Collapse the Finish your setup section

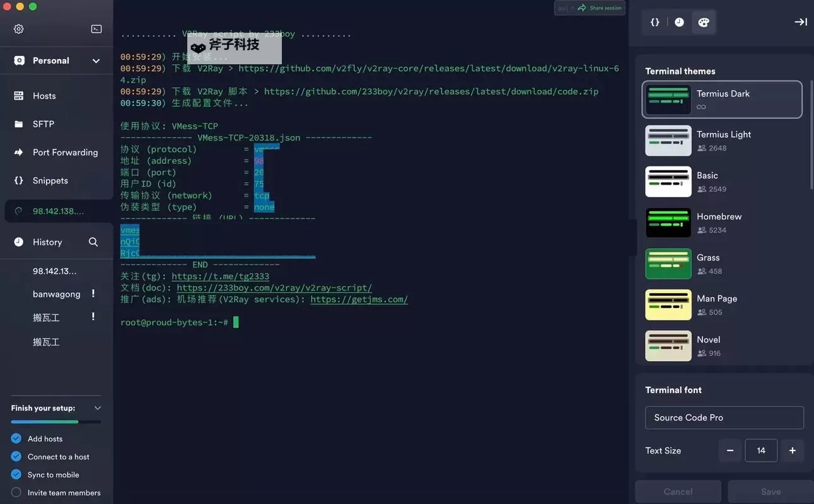click(x=97, y=408)
